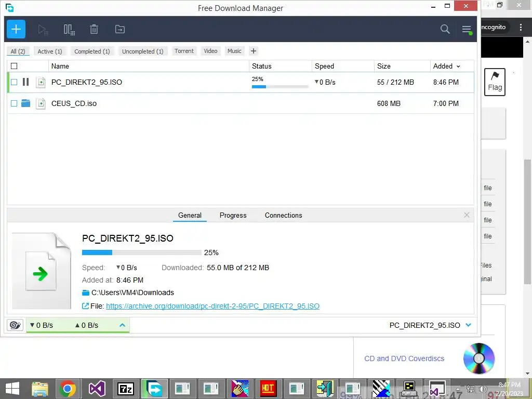Click the CD disc icon in browser page

(478, 358)
